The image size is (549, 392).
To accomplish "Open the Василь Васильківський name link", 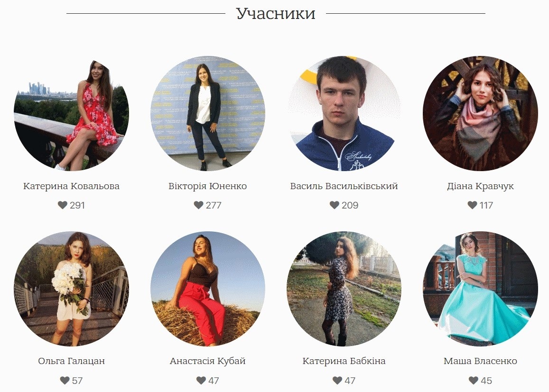I will coord(344,186).
